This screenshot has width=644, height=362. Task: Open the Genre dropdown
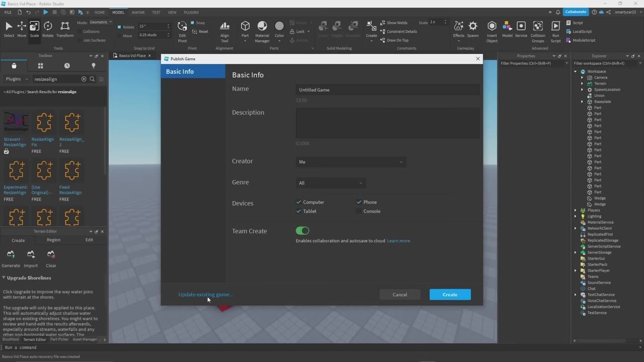pos(330,183)
